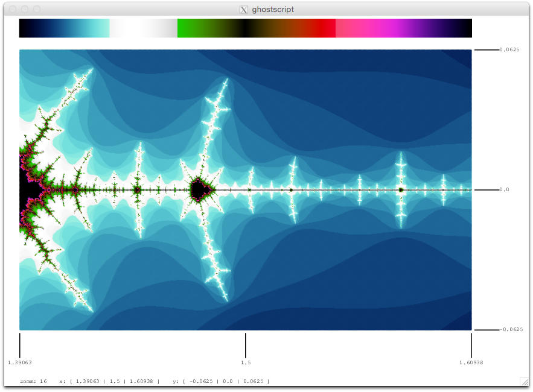This screenshot has height=392, width=533.
Task: Click the -0.0625 bottom y-axis label
Action: (x=511, y=329)
